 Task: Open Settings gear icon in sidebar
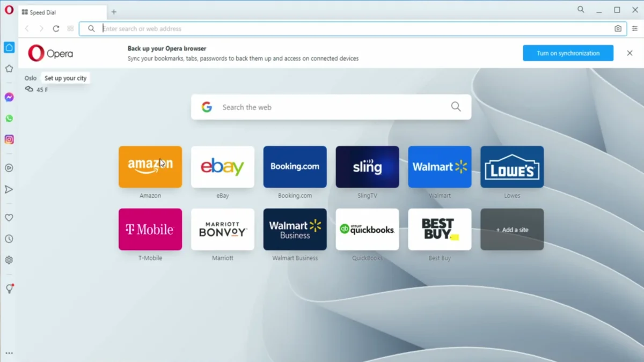[9, 260]
